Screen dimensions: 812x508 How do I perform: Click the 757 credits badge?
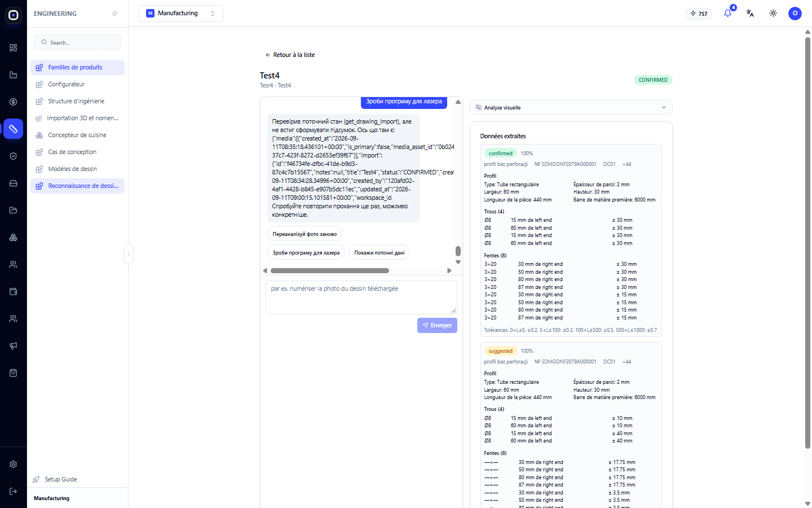[x=699, y=14]
